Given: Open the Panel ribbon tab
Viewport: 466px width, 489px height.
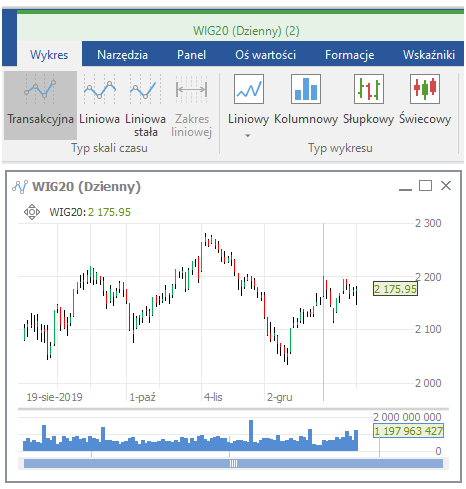Looking at the screenshot, I should click(191, 55).
